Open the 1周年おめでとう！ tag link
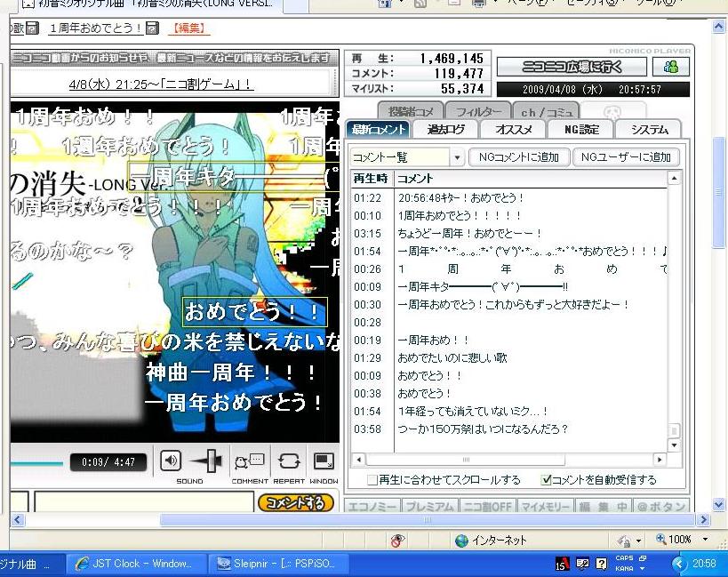The image size is (728, 577). coord(96,28)
